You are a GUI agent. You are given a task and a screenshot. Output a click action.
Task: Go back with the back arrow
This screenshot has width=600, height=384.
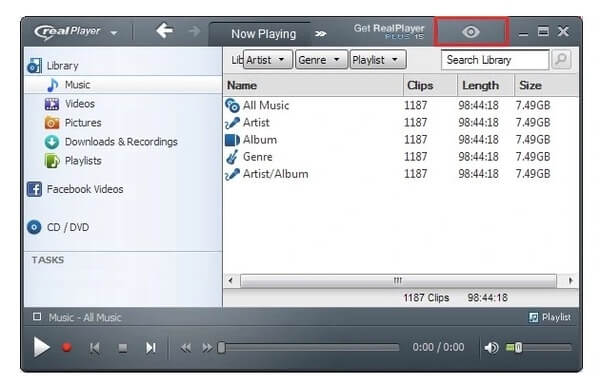pos(165,31)
